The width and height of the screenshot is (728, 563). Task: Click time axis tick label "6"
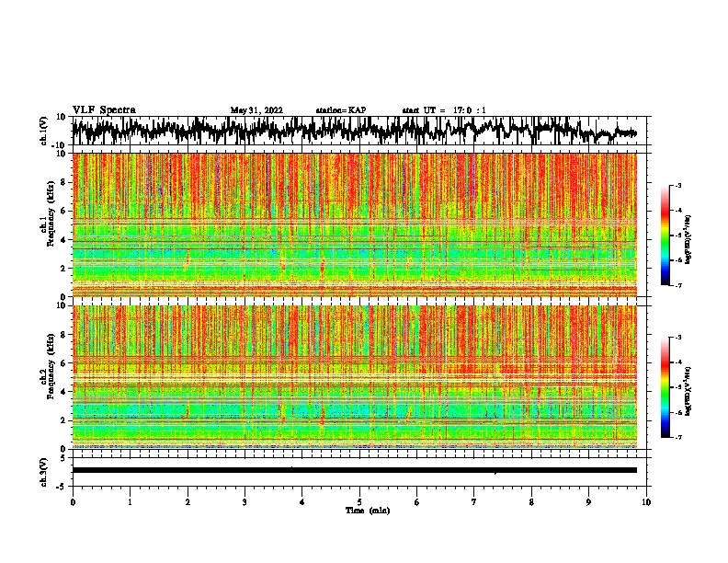417,502
